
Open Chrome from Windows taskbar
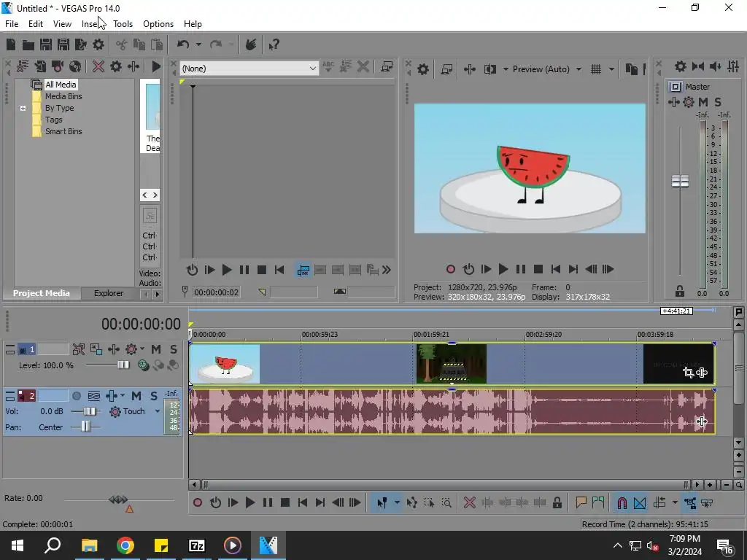point(125,545)
